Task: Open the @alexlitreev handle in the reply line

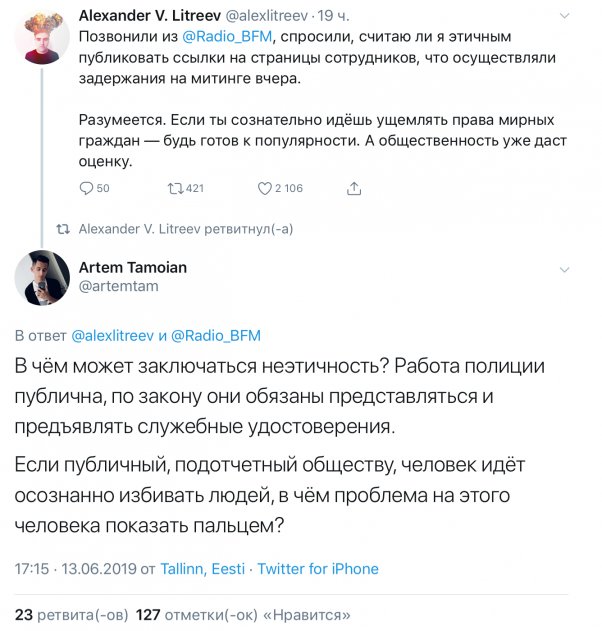Action: click(x=108, y=336)
